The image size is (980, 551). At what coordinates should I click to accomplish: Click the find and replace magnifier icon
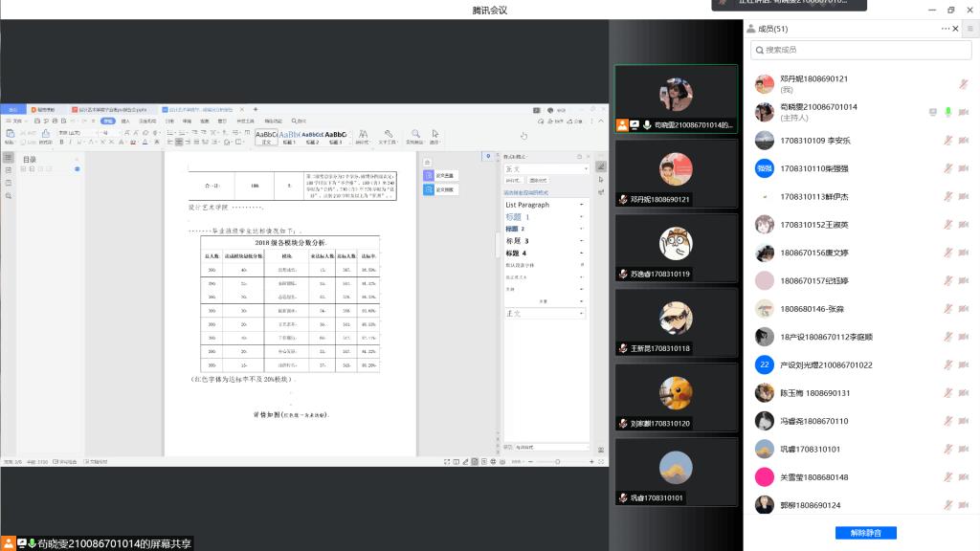click(415, 135)
